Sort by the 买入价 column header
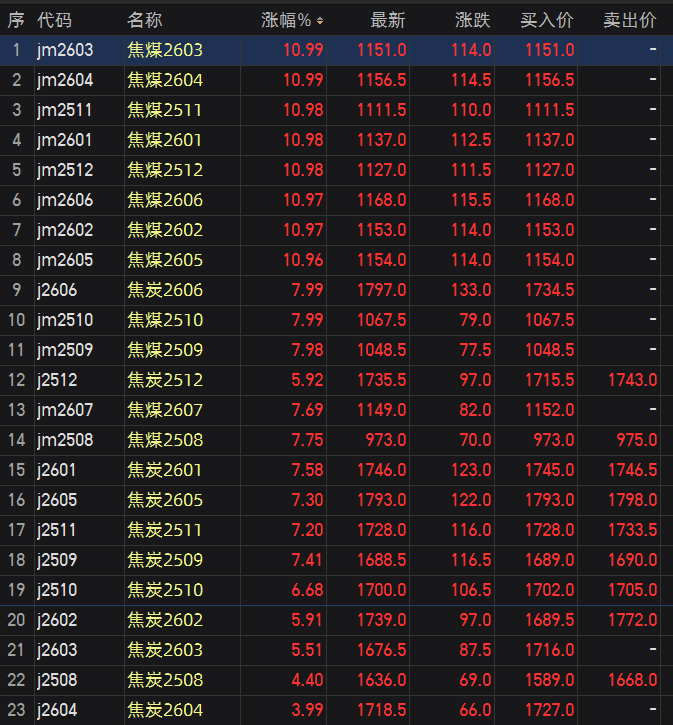 click(x=547, y=20)
